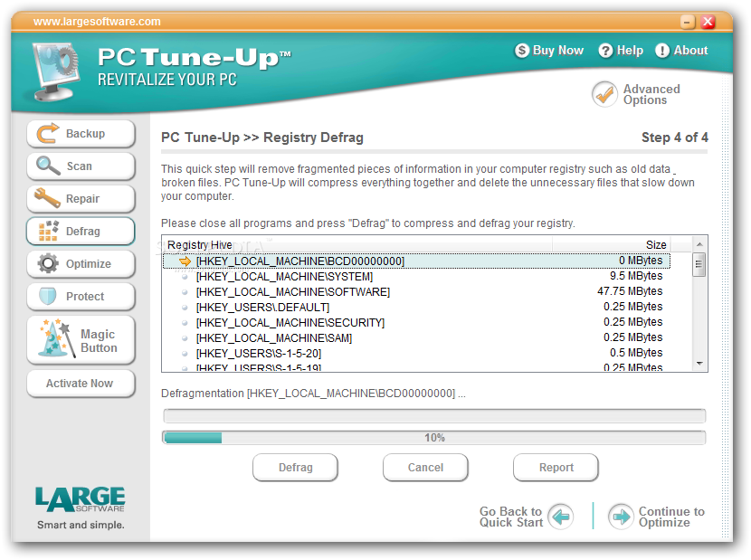
Task: Click the registry list scroll down arrow
Action: (699, 364)
